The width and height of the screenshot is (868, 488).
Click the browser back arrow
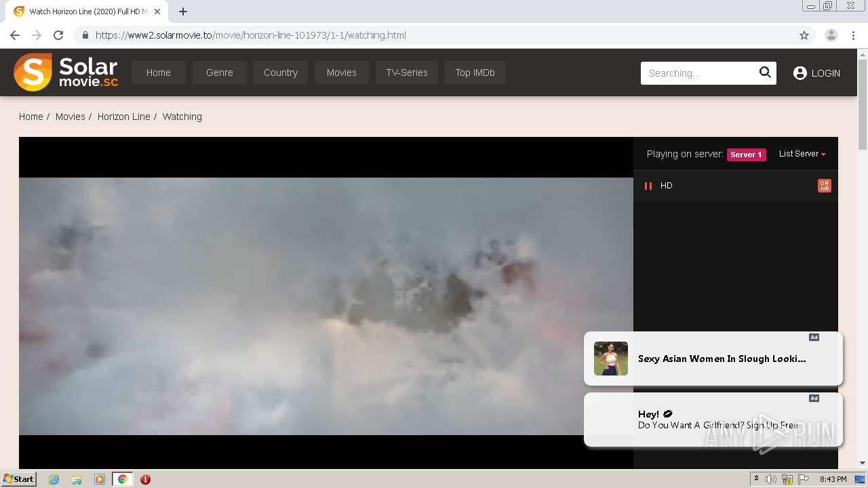pyautogui.click(x=15, y=35)
